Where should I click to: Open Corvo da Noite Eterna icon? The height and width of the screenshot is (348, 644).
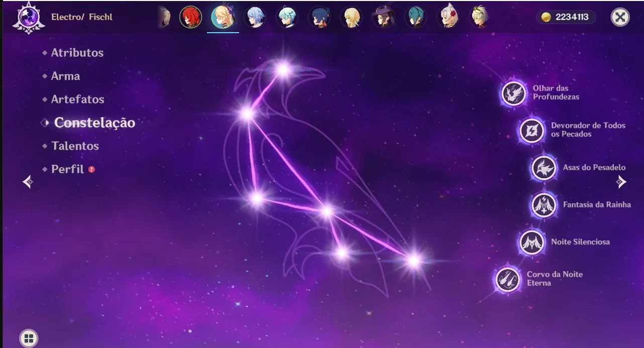508,279
